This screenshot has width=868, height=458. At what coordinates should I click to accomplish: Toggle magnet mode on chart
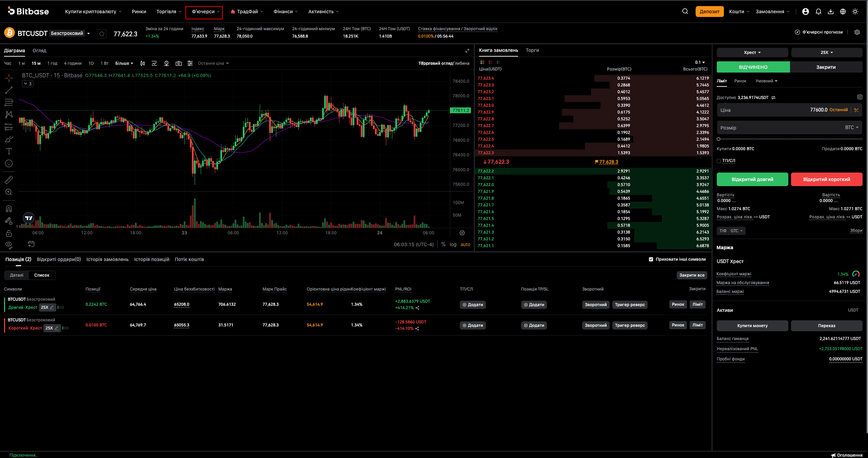point(9,208)
